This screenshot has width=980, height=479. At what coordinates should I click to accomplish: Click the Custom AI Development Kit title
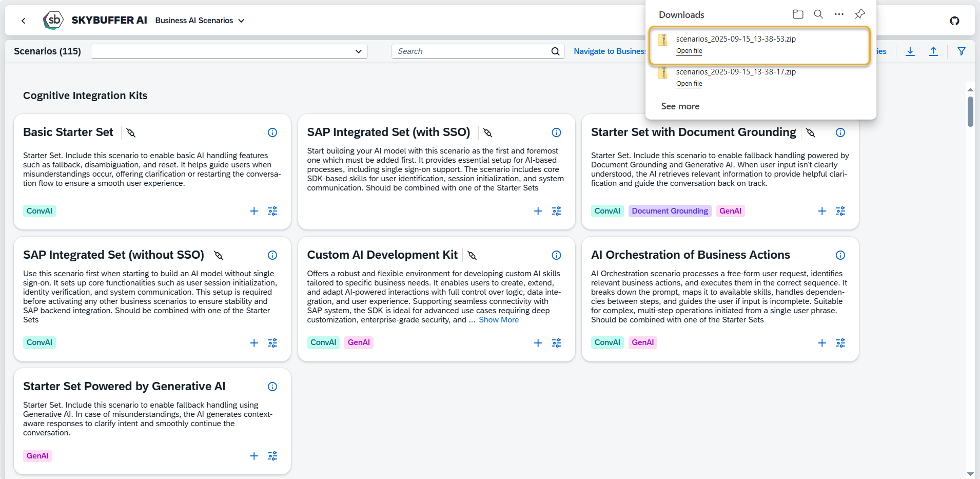pos(382,255)
